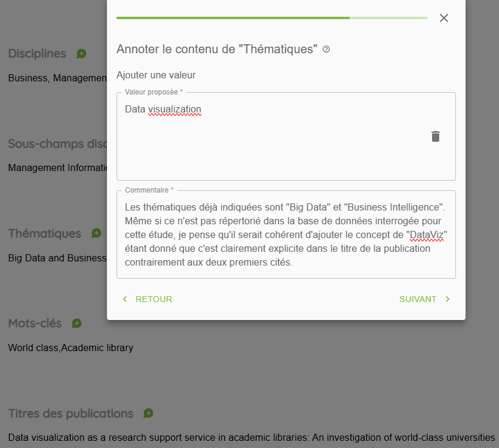The width and height of the screenshot is (499, 448).
Task: Go back with the RETOUR button
Action: [148, 299]
